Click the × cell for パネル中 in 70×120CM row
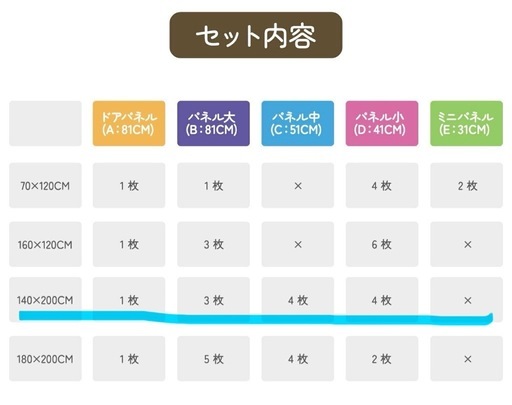The width and height of the screenshot is (512, 405). point(298,185)
